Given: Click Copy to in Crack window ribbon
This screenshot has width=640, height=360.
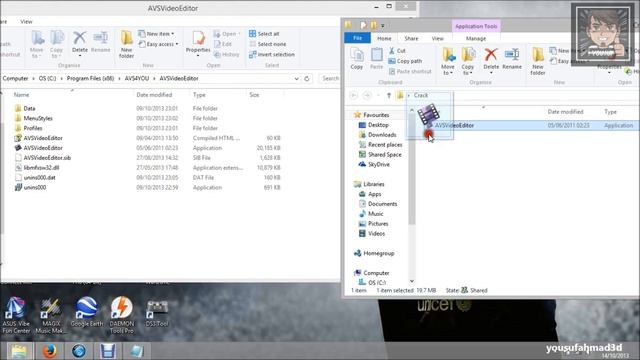Looking at the screenshot, I should tap(468, 61).
